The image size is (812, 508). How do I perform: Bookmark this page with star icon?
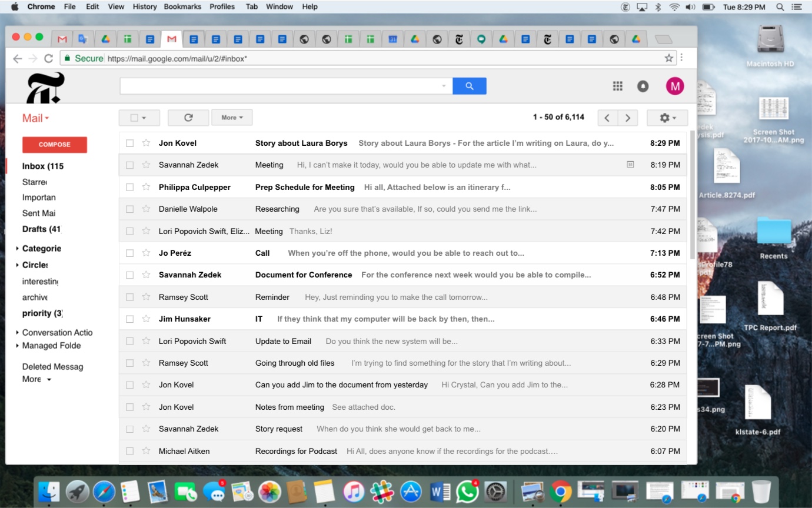pos(668,58)
